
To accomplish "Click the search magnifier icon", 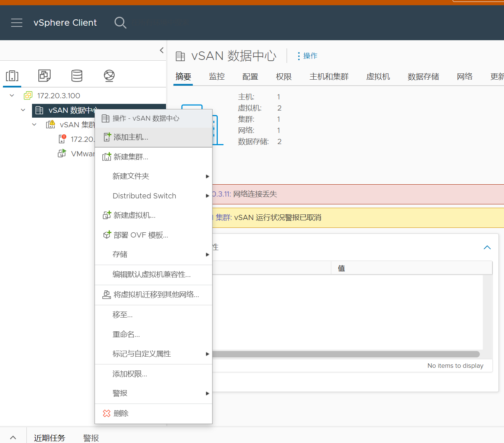I will click(x=120, y=23).
